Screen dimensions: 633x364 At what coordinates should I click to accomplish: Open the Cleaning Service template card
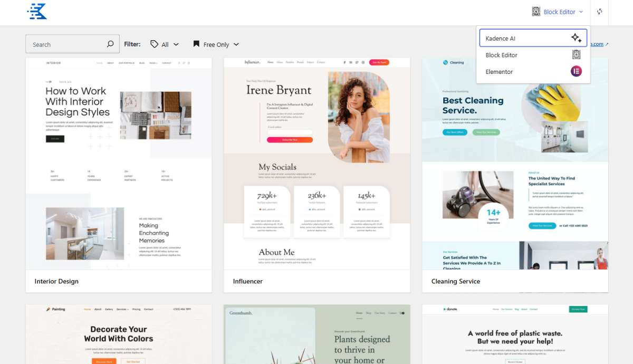[x=515, y=175]
